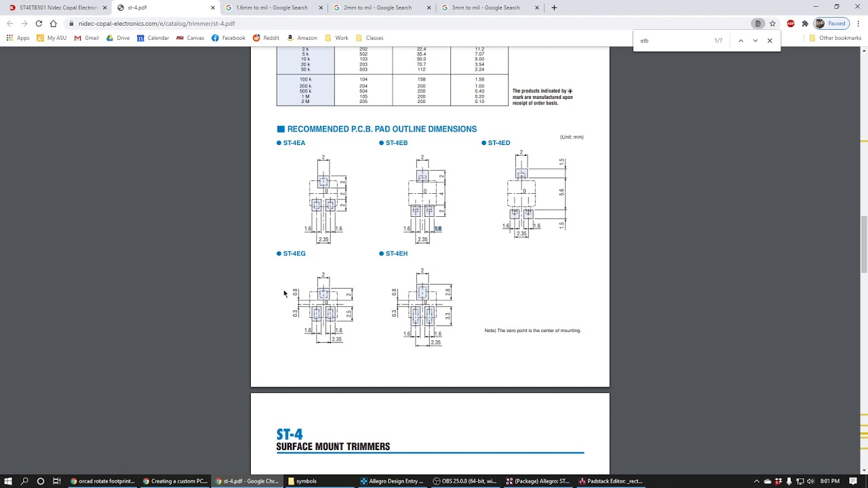Switch to Creating a custom PC Chrome window
The width and height of the screenshot is (868, 488).
pyautogui.click(x=175, y=481)
